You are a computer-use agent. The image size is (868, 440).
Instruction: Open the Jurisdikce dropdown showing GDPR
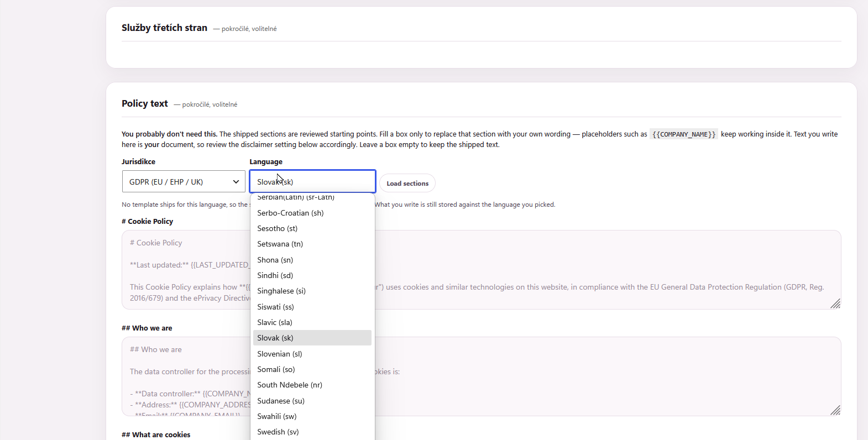(x=184, y=181)
